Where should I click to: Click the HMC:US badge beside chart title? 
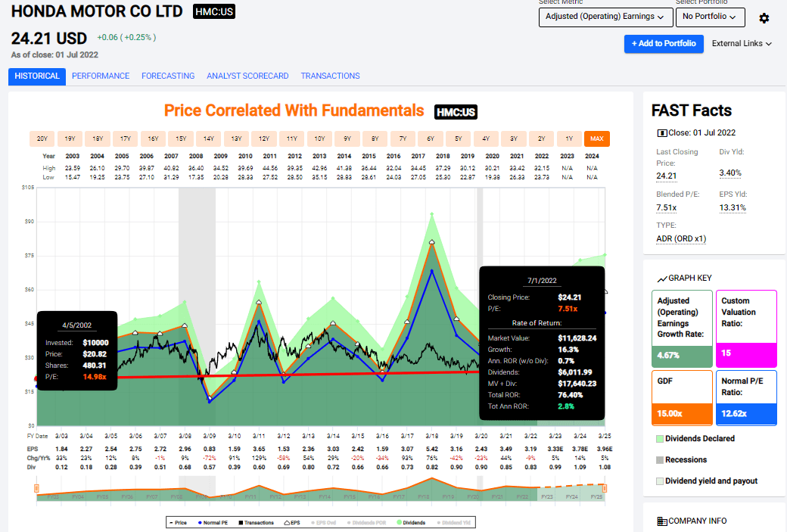coord(456,112)
